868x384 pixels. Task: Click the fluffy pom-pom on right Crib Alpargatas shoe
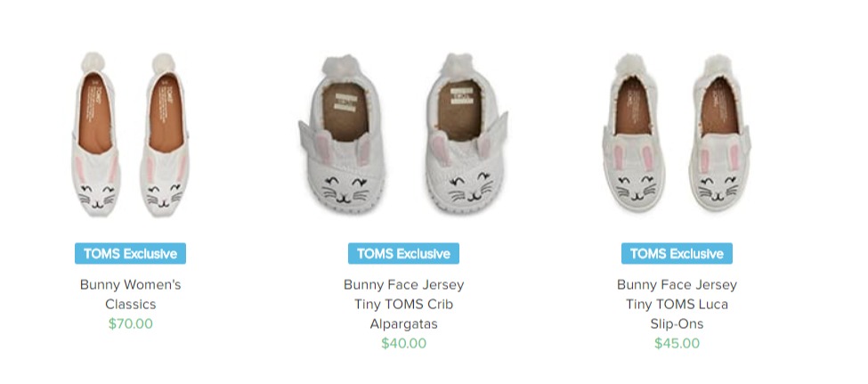(x=458, y=65)
